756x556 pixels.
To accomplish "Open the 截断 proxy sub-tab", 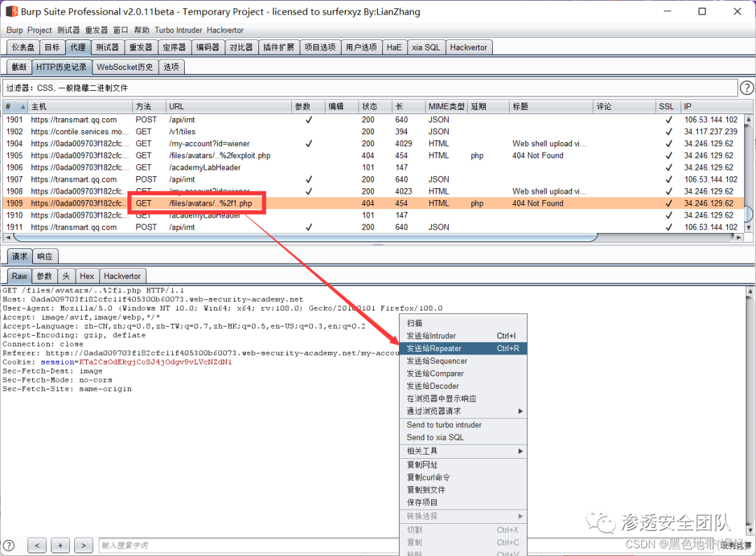I will tap(20, 67).
